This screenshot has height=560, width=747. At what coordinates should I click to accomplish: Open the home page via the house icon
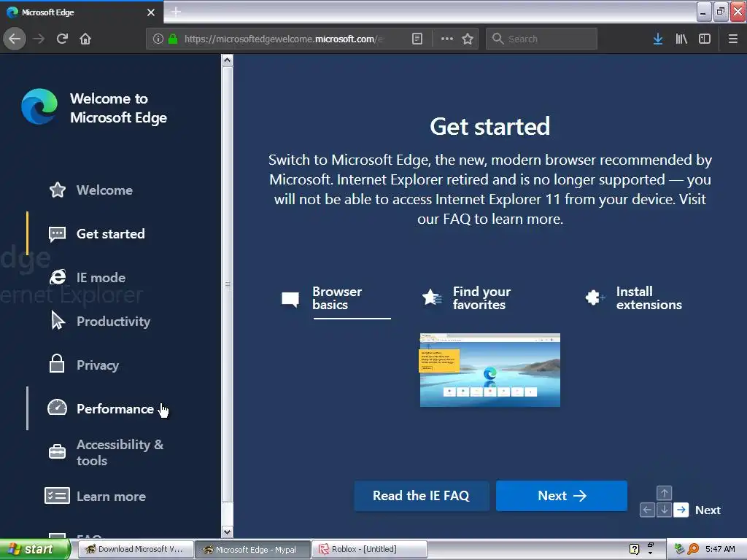pos(85,39)
